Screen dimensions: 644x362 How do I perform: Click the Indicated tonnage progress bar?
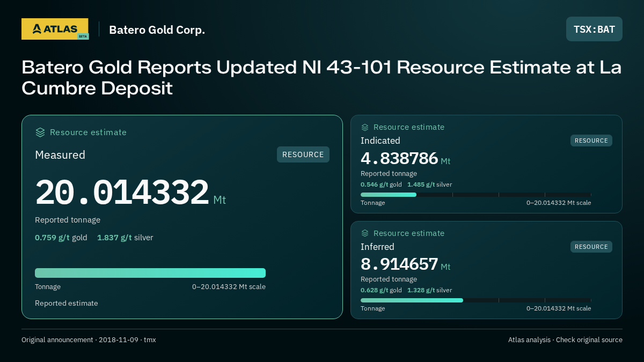[476, 195]
